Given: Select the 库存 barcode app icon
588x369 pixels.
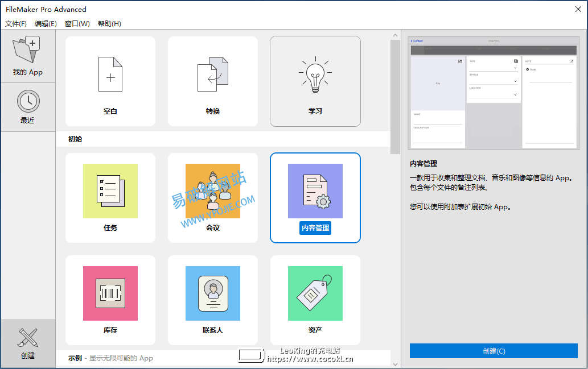Looking at the screenshot, I should pyautogui.click(x=110, y=293).
